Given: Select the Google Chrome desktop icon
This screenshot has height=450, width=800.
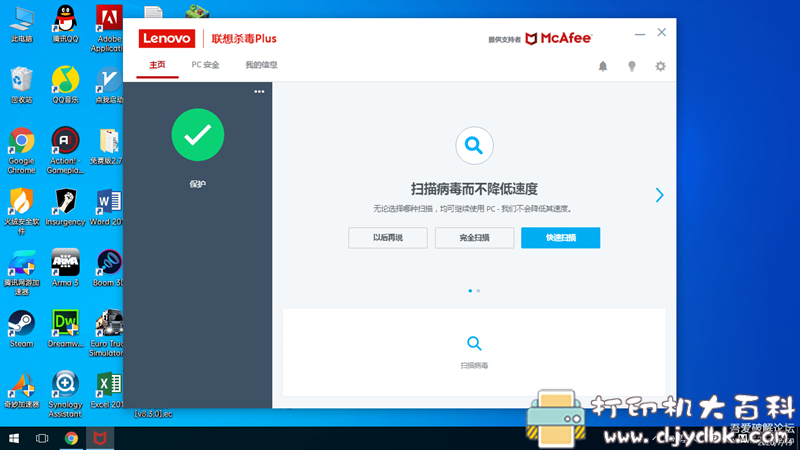Looking at the screenshot, I should pyautogui.click(x=21, y=150).
